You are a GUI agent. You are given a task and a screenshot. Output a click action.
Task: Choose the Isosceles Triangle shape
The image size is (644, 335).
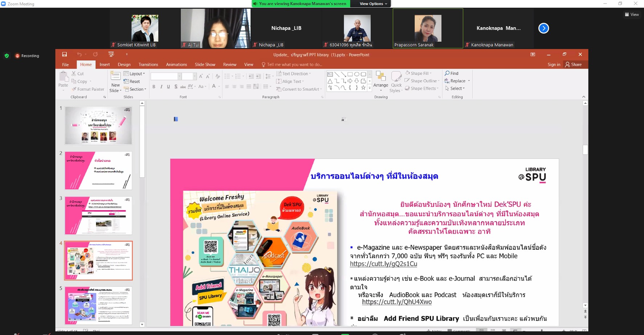coord(330,81)
